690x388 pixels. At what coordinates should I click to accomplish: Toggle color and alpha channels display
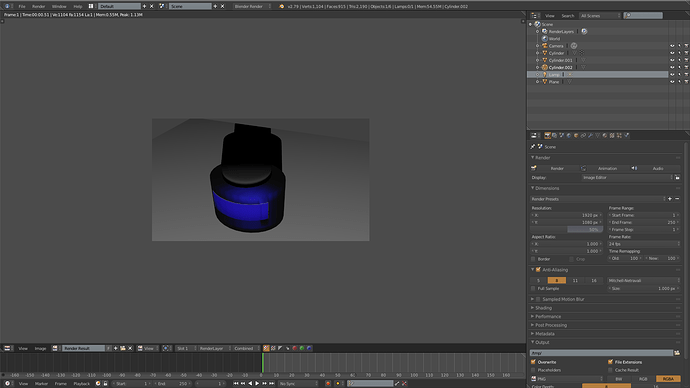click(266, 348)
